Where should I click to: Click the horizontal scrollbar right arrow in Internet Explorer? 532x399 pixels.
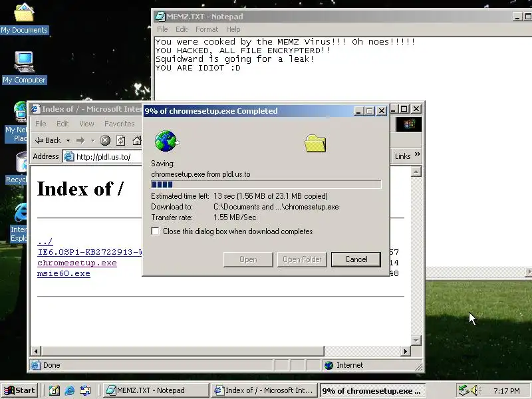pyautogui.click(x=405, y=351)
